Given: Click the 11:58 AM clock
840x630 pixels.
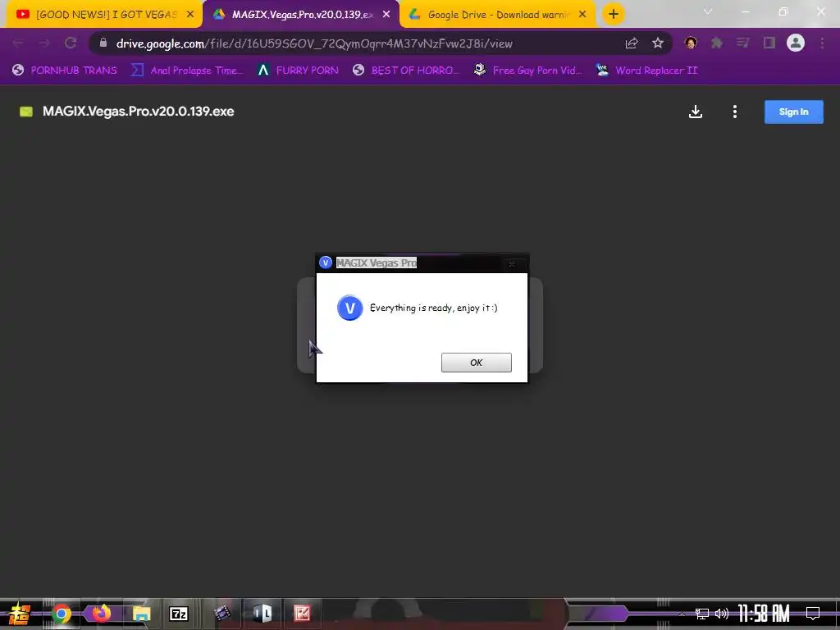Looking at the screenshot, I should (764, 614).
